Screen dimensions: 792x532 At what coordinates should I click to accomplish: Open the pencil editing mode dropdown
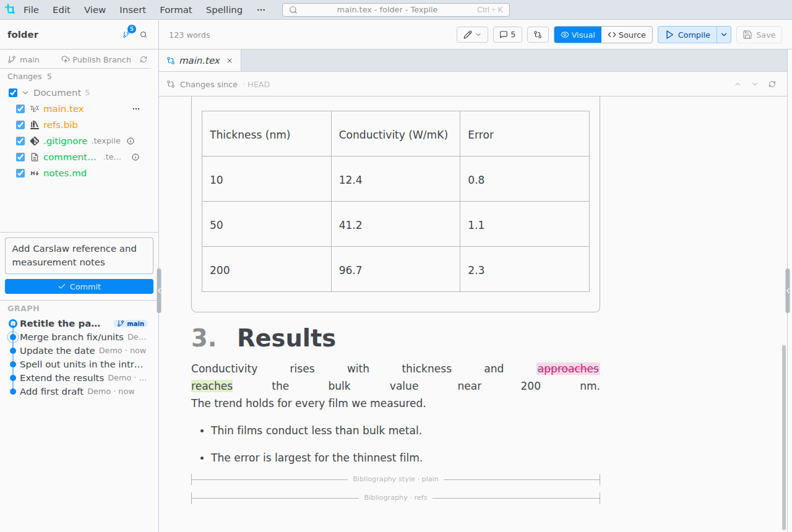(472, 35)
